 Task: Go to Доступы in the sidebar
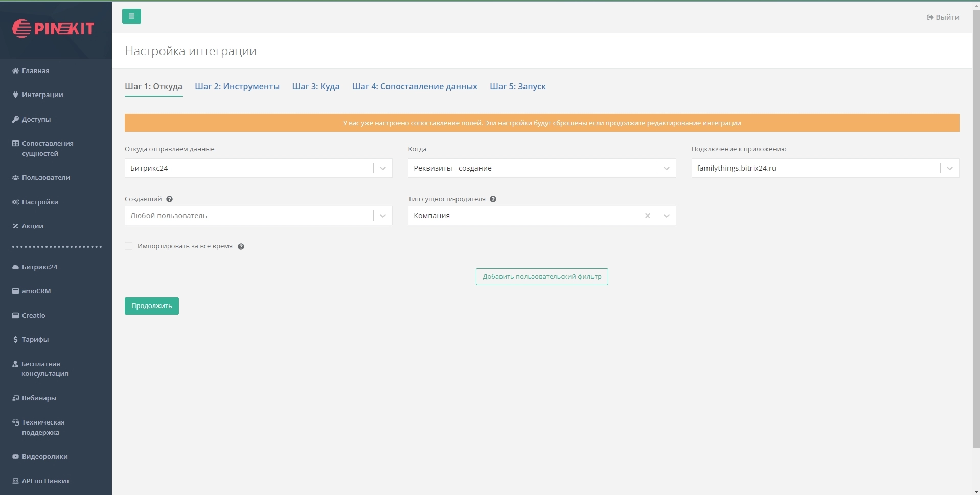click(36, 120)
